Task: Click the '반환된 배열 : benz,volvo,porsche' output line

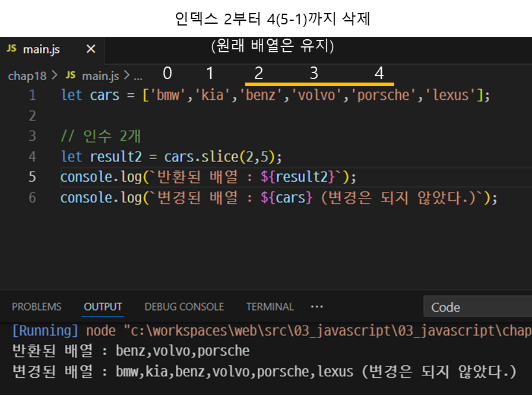Action: [131, 351]
